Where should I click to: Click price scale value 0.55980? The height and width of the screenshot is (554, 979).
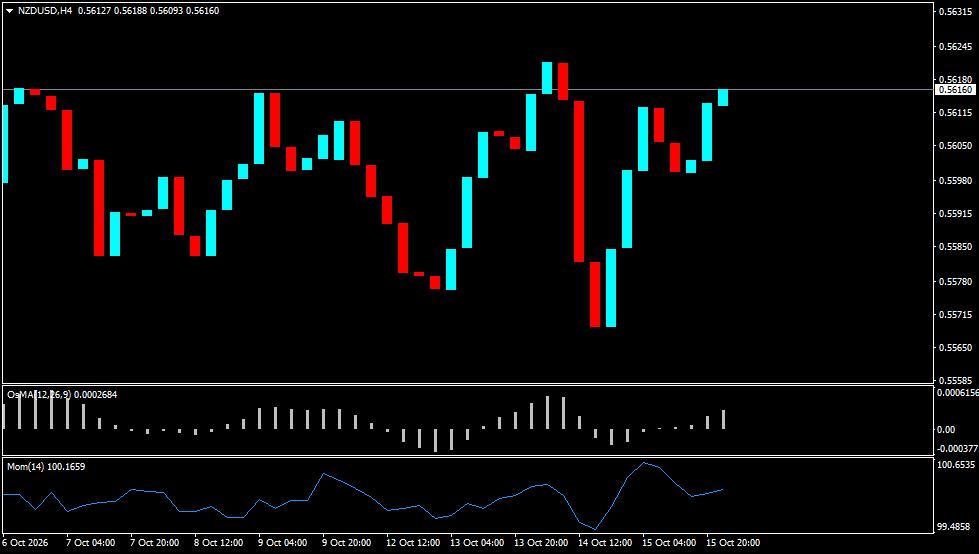tap(955, 181)
